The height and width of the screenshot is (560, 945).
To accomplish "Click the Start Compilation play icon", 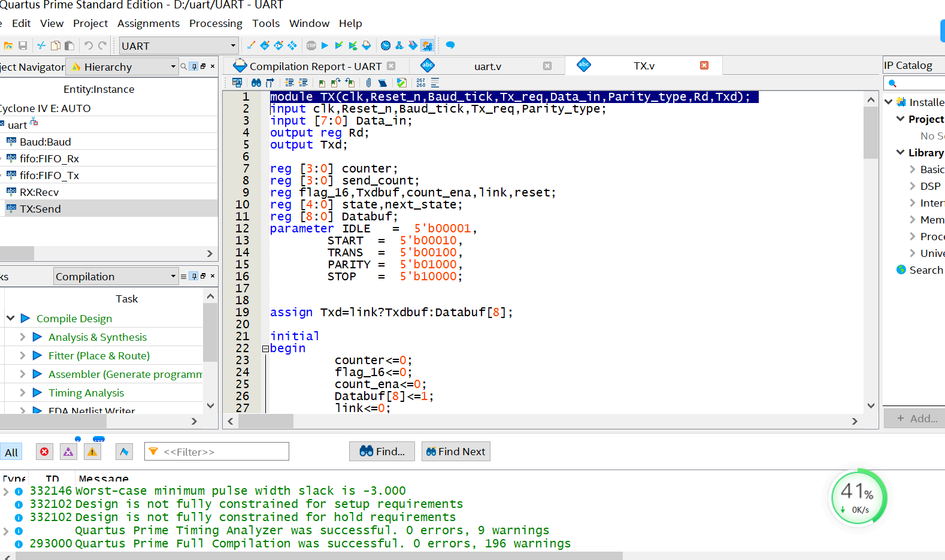I will coord(325,46).
